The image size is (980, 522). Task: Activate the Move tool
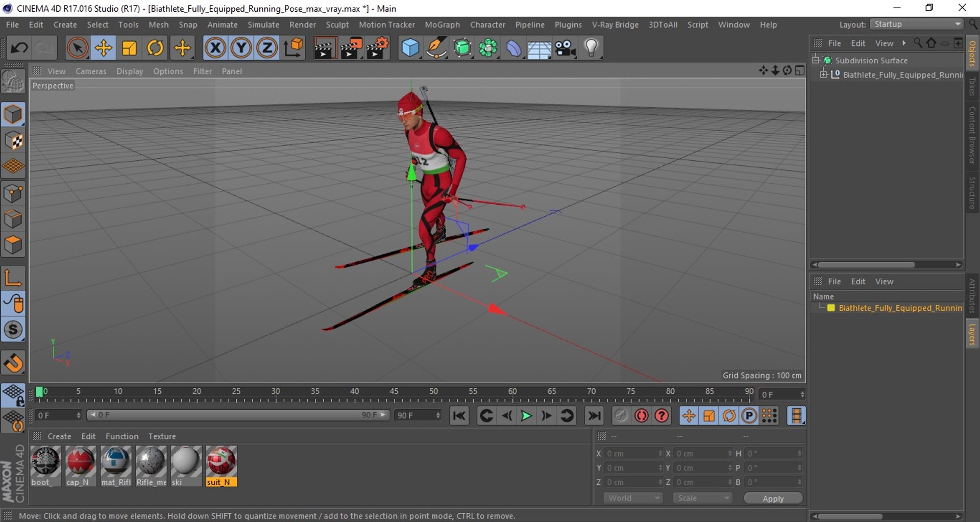(103, 48)
